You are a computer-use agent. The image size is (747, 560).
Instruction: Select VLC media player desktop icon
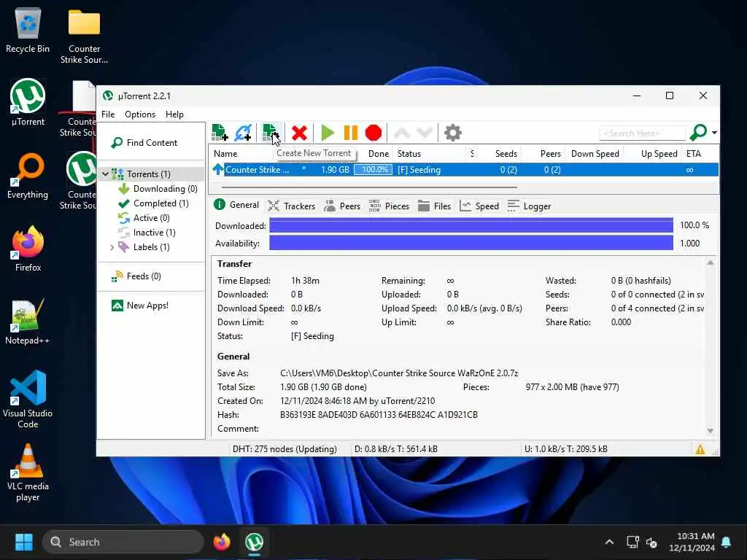tap(28, 473)
